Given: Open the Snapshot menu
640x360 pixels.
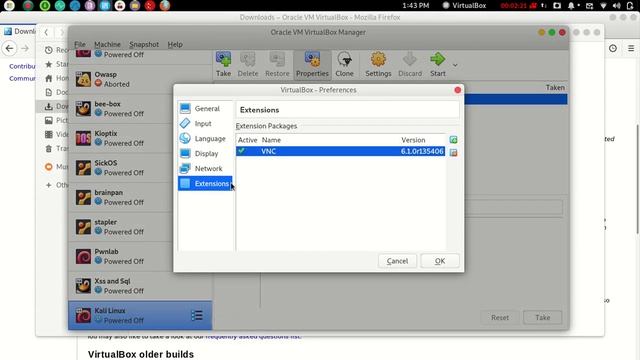Looking at the screenshot, I should pyautogui.click(x=144, y=44).
